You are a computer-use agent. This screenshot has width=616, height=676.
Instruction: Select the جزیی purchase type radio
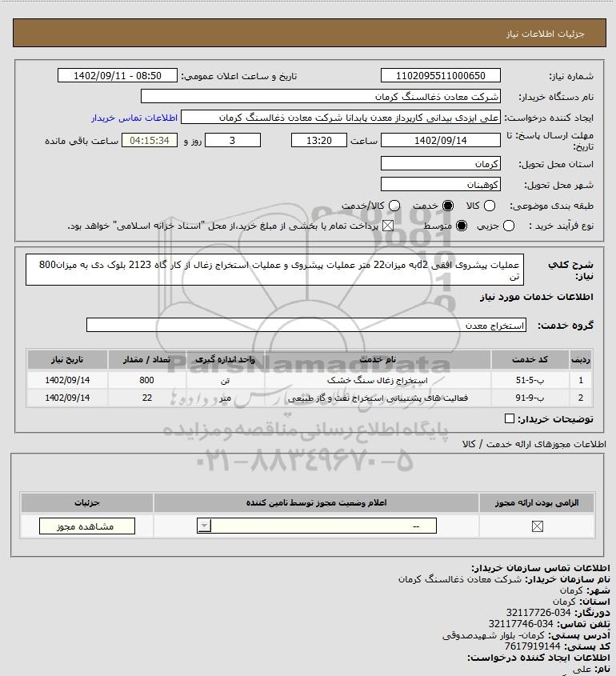509,226
